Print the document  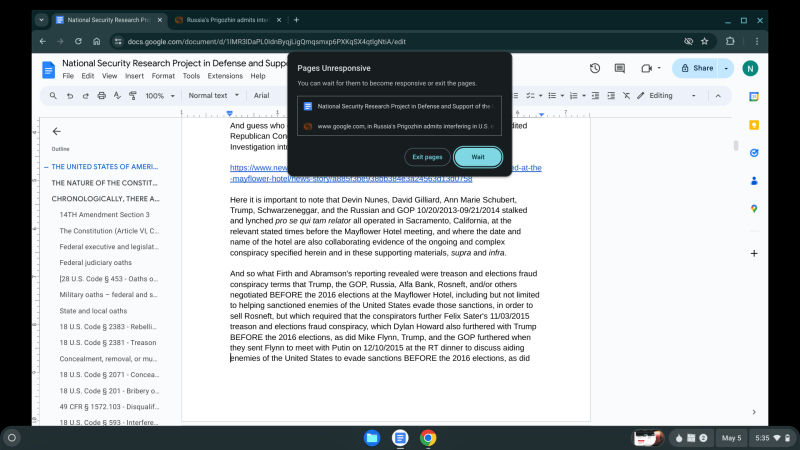coord(102,95)
